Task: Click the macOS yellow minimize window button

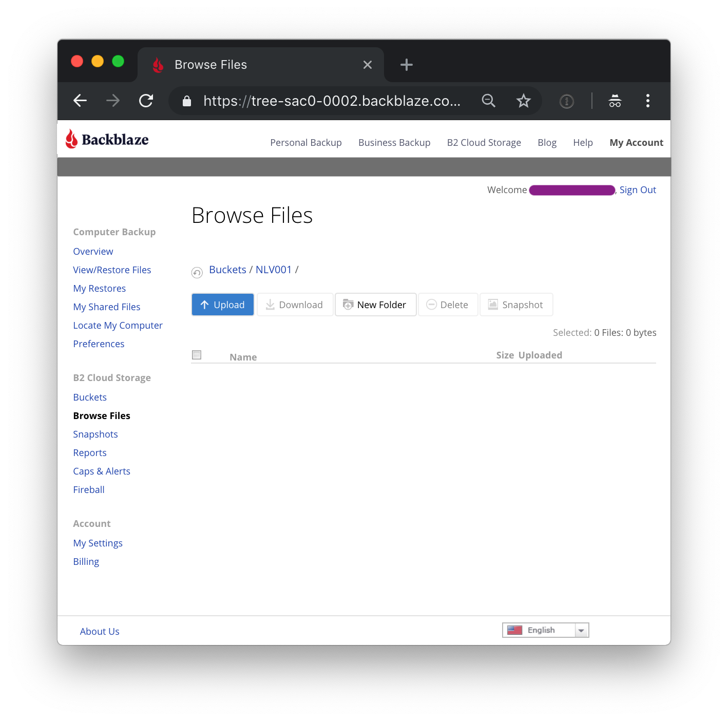Action: pyautogui.click(x=98, y=61)
